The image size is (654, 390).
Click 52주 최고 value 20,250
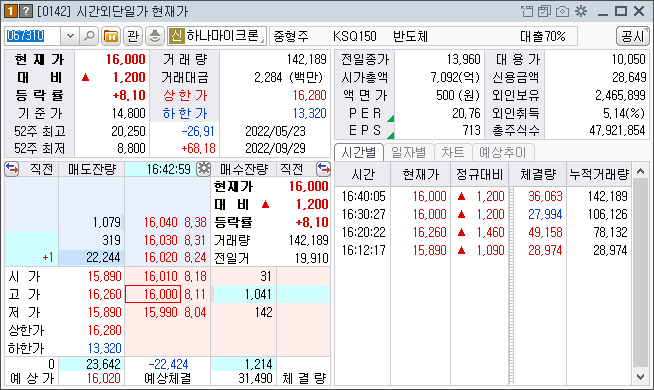coord(128,131)
